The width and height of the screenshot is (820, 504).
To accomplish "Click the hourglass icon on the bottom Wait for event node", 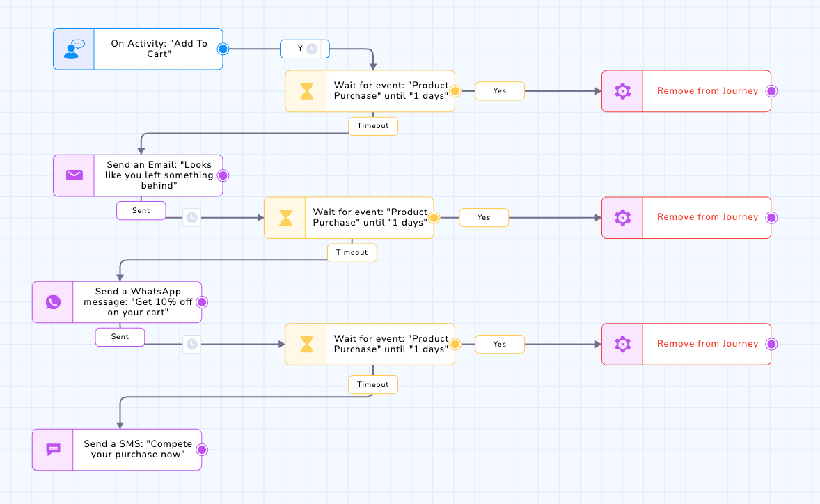I will click(306, 344).
